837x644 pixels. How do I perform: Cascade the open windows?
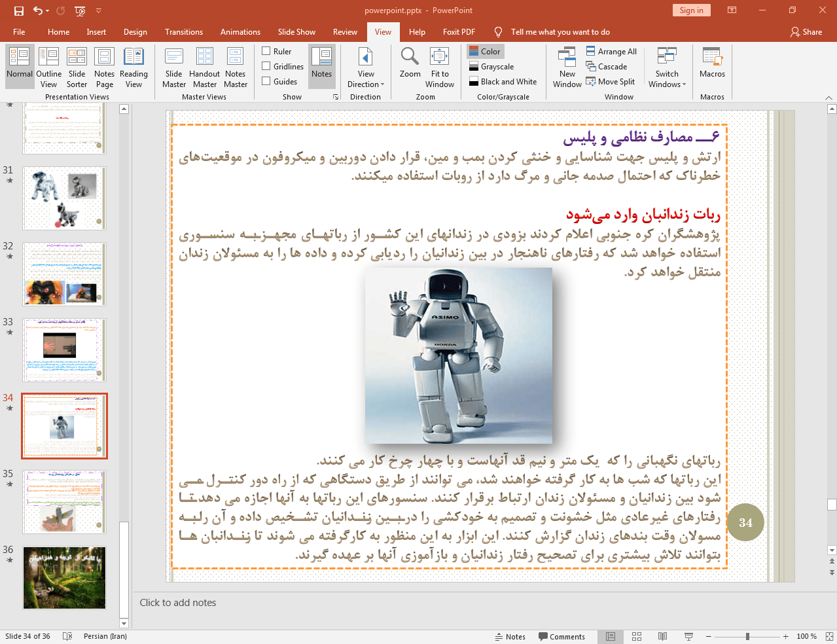click(x=607, y=67)
